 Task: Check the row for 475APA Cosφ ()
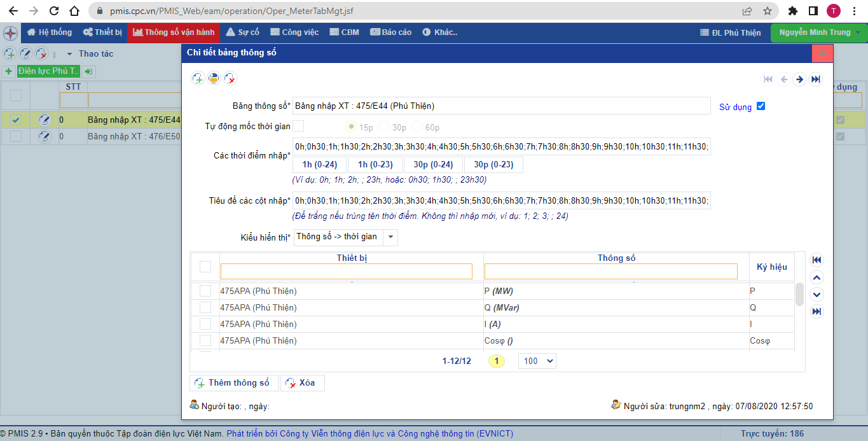coord(205,340)
